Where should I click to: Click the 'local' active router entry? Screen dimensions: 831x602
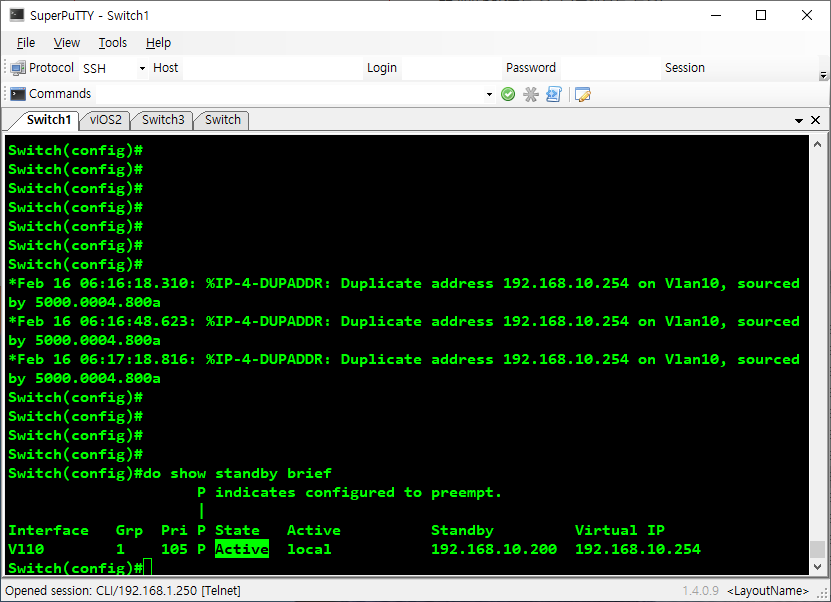coord(309,549)
